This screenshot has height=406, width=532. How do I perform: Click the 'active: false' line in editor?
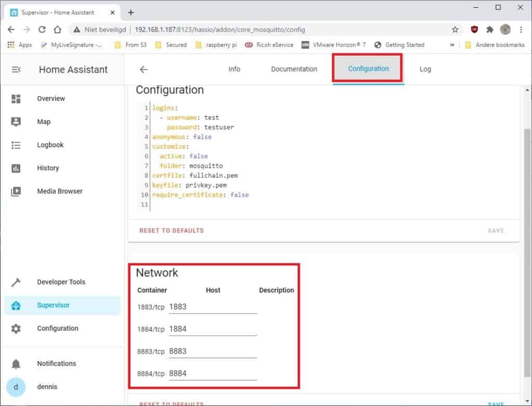coord(183,156)
